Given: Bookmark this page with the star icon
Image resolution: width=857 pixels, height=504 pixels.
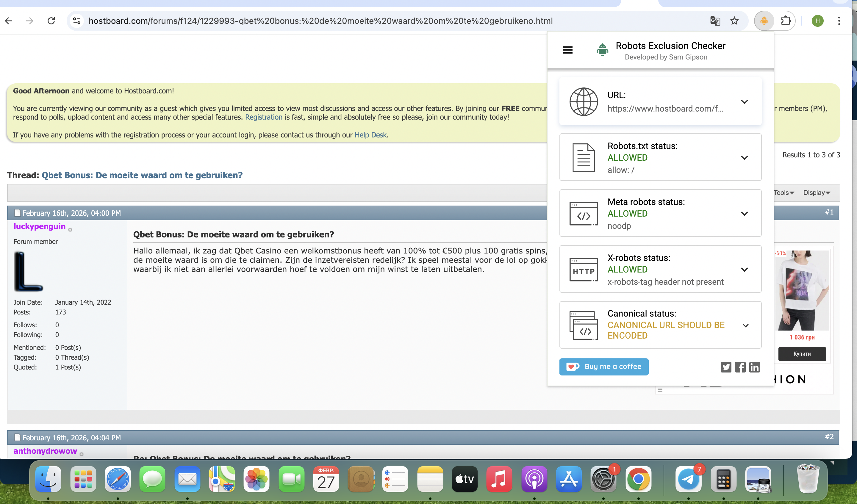Looking at the screenshot, I should (x=734, y=21).
